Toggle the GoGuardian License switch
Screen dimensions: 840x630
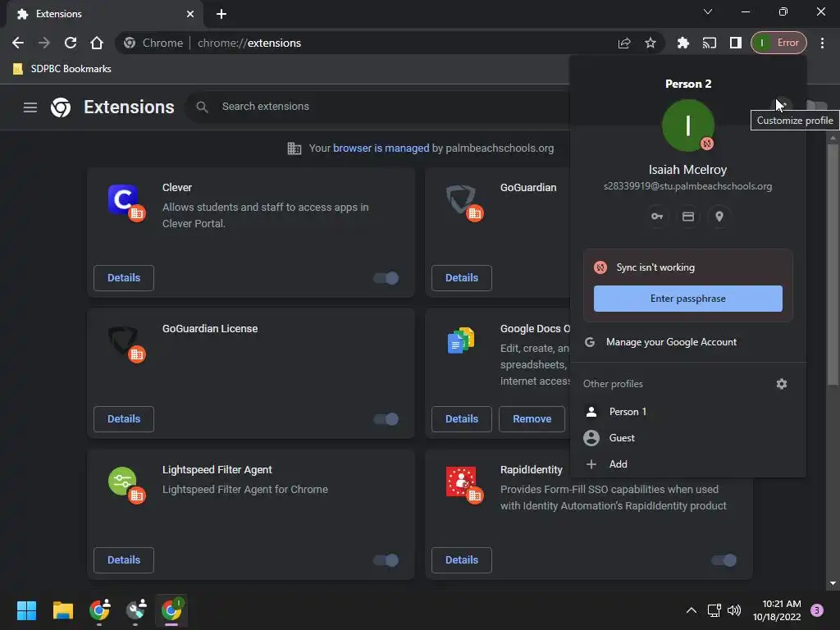[x=386, y=419]
